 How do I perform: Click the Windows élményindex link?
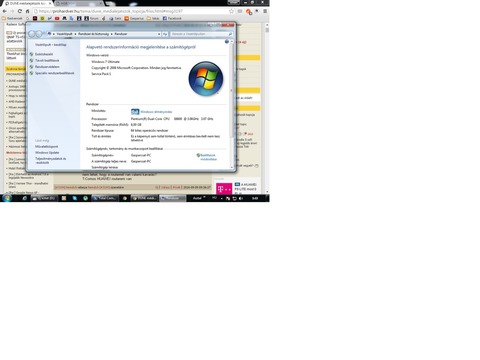tap(156, 112)
